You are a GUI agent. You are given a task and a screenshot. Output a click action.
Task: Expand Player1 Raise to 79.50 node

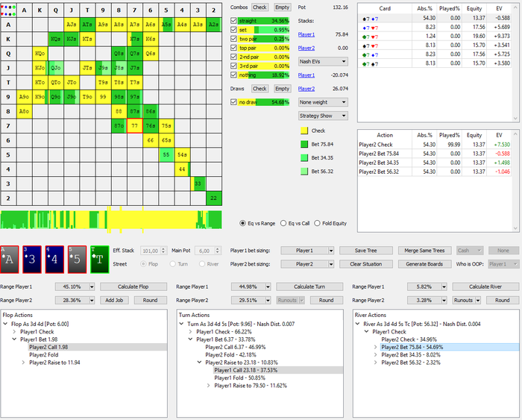pyautogui.click(x=208, y=386)
